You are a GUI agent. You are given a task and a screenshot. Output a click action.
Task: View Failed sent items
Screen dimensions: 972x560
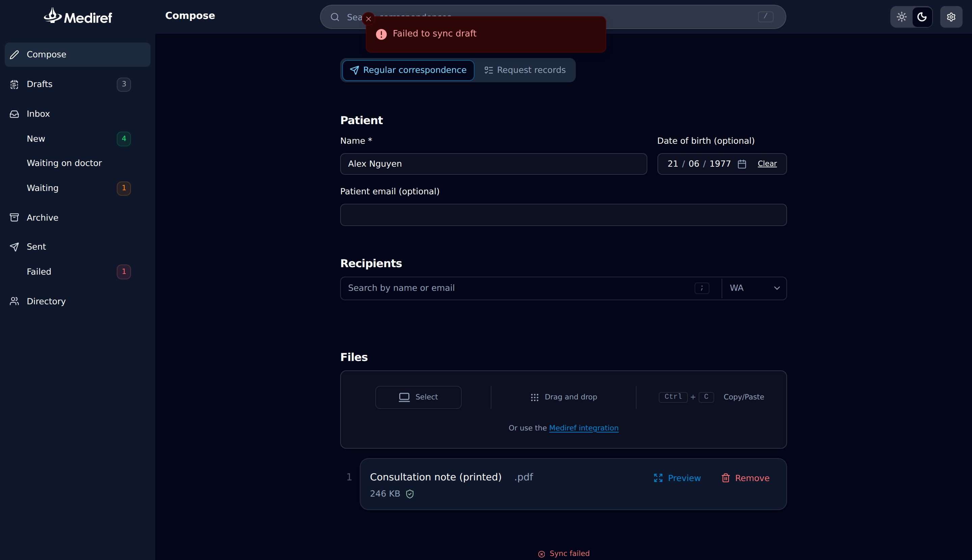77,272
